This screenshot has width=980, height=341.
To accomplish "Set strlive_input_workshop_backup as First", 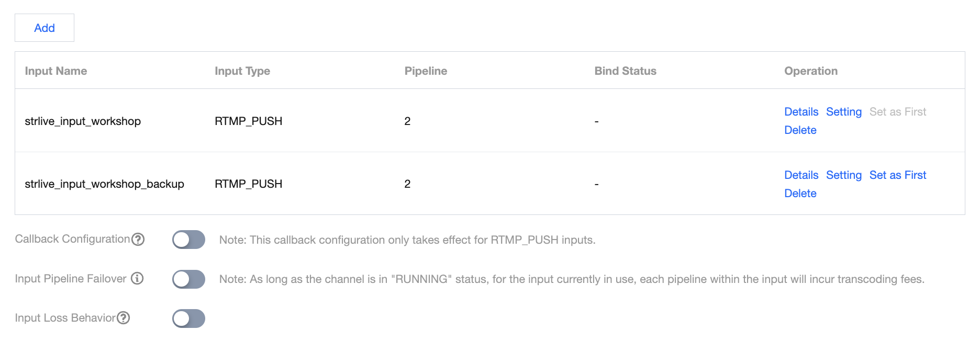I will pos(897,175).
